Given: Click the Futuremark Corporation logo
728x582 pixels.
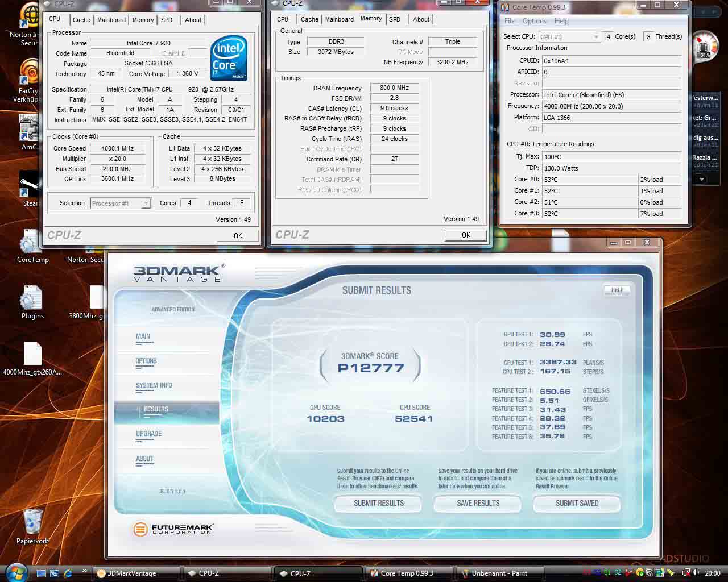Looking at the screenshot, I should click(x=173, y=529).
